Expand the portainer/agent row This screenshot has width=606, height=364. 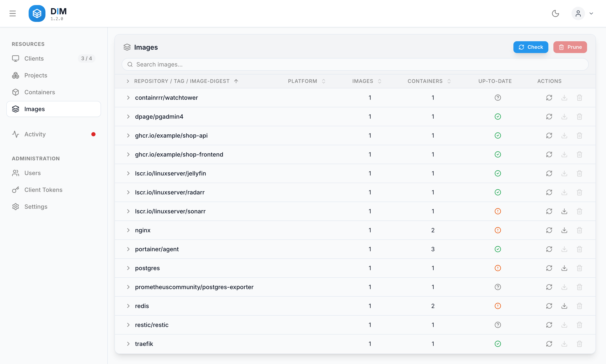(x=128, y=249)
